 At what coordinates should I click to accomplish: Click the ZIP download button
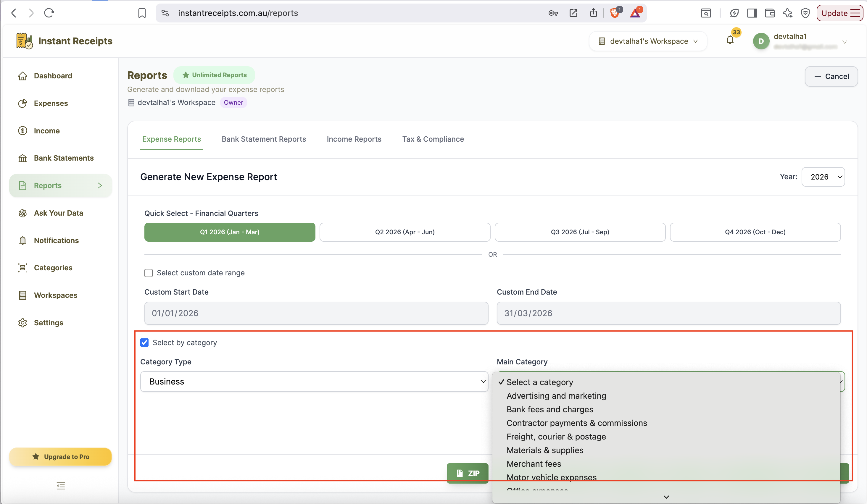coord(468,473)
